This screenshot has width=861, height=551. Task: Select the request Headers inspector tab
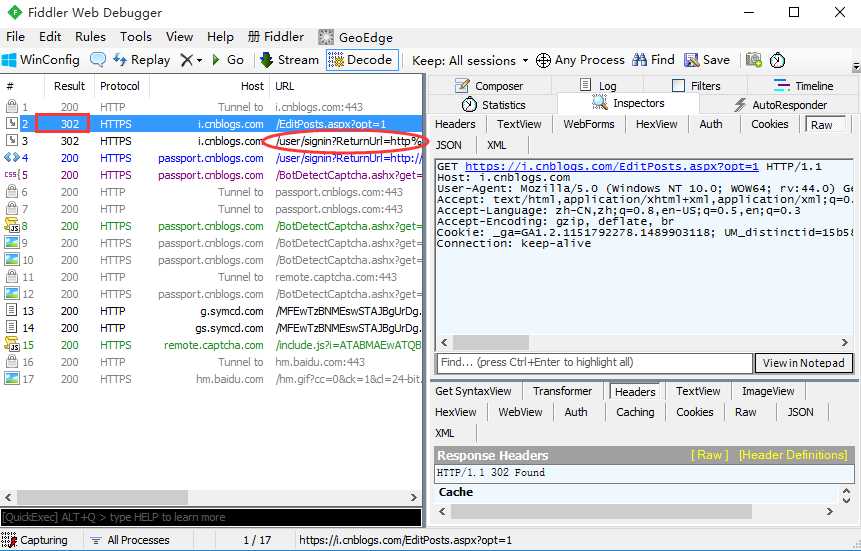[x=455, y=124]
